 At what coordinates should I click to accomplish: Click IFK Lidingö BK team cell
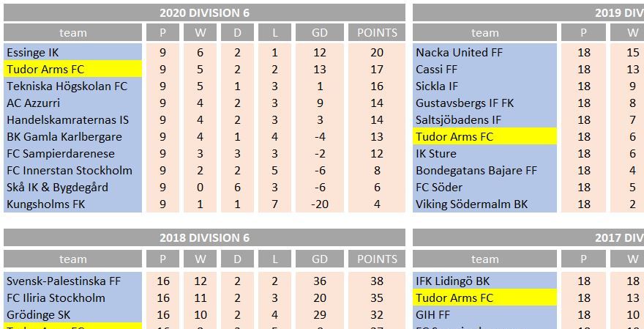tap(484, 281)
